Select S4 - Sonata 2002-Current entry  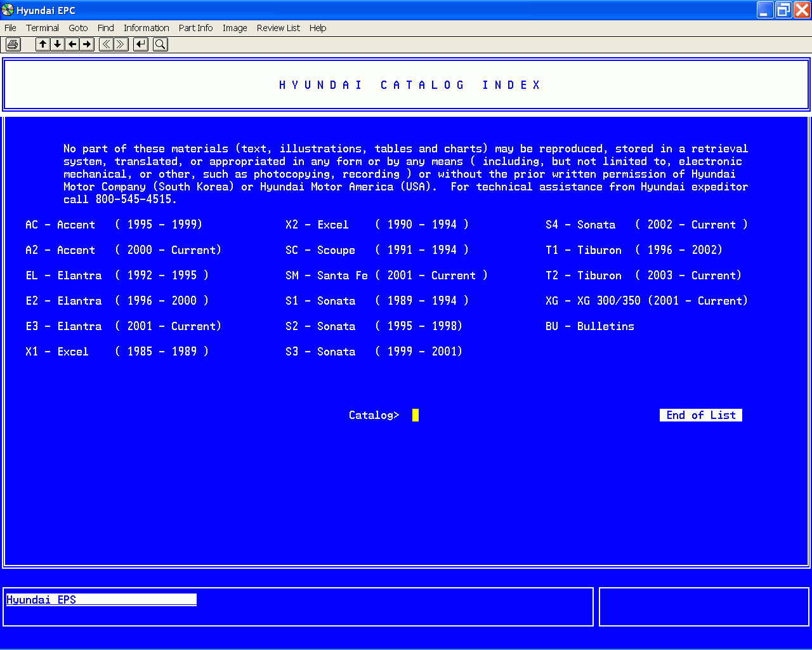(x=647, y=225)
